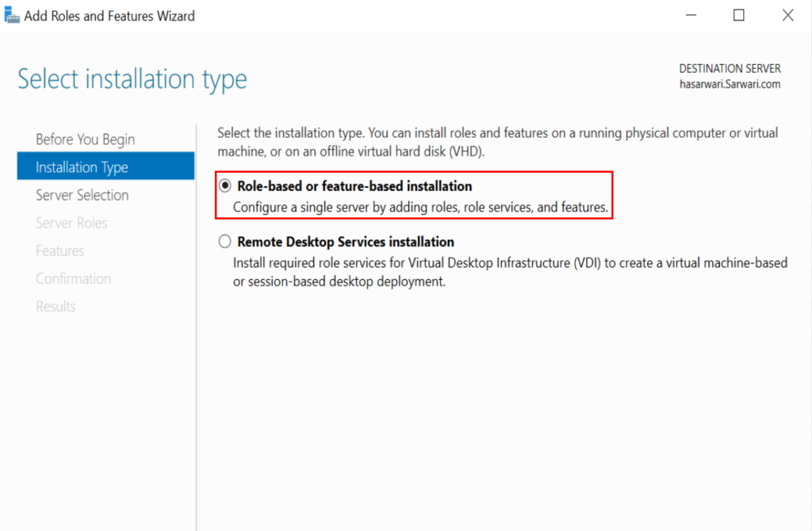The width and height of the screenshot is (812, 531).
Task: Click the Installation Type step
Action: 83,166
